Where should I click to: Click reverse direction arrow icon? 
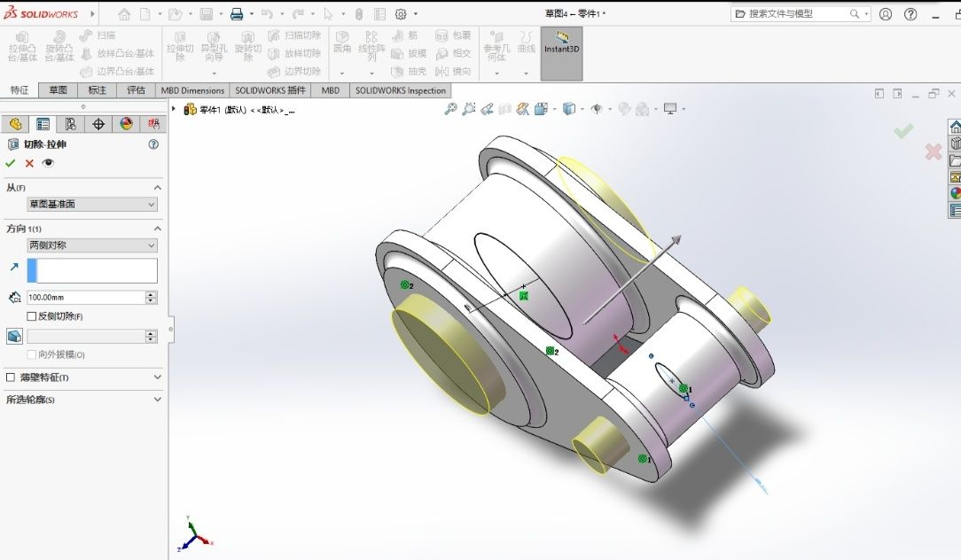point(14,267)
